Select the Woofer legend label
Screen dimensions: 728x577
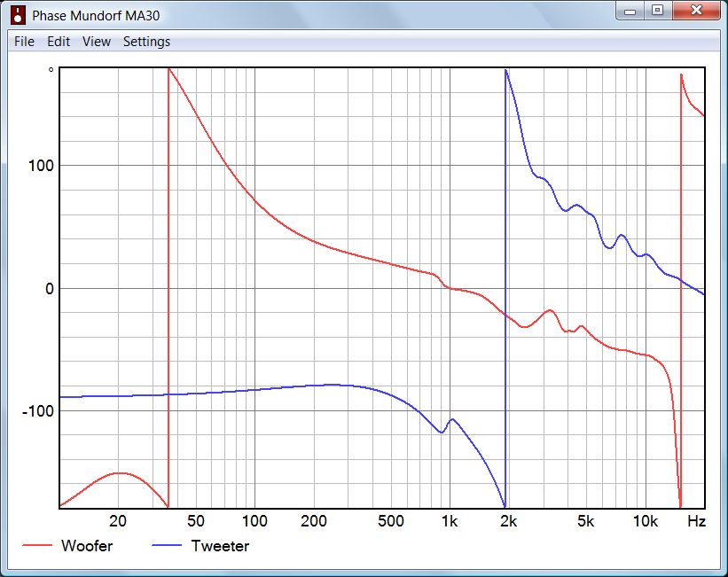(87, 546)
